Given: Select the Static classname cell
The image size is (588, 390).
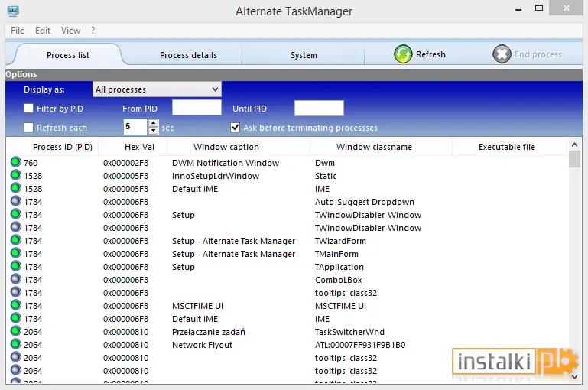Looking at the screenshot, I should pos(326,176).
